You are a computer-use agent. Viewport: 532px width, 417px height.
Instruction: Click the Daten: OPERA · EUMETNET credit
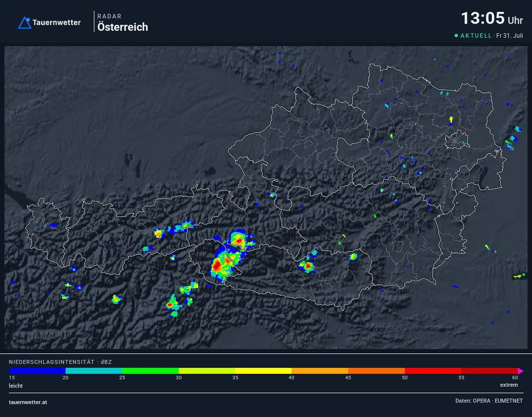pos(489,401)
